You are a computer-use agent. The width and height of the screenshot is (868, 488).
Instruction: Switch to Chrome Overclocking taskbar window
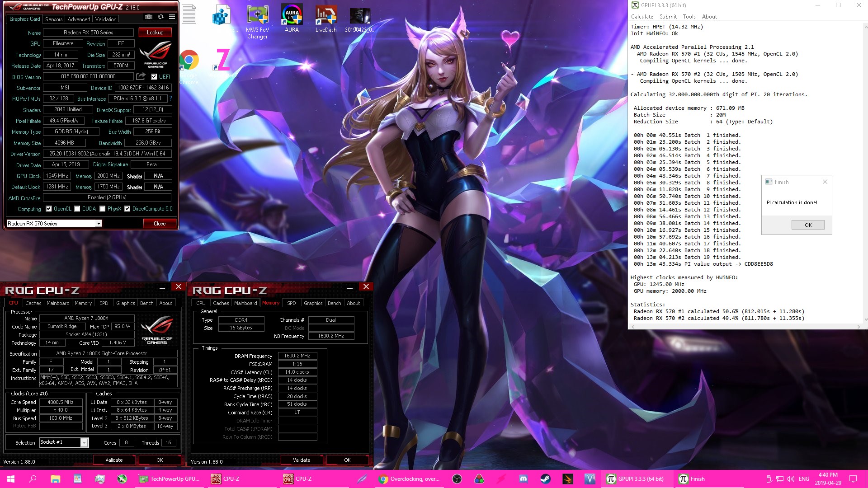click(x=410, y=479)
